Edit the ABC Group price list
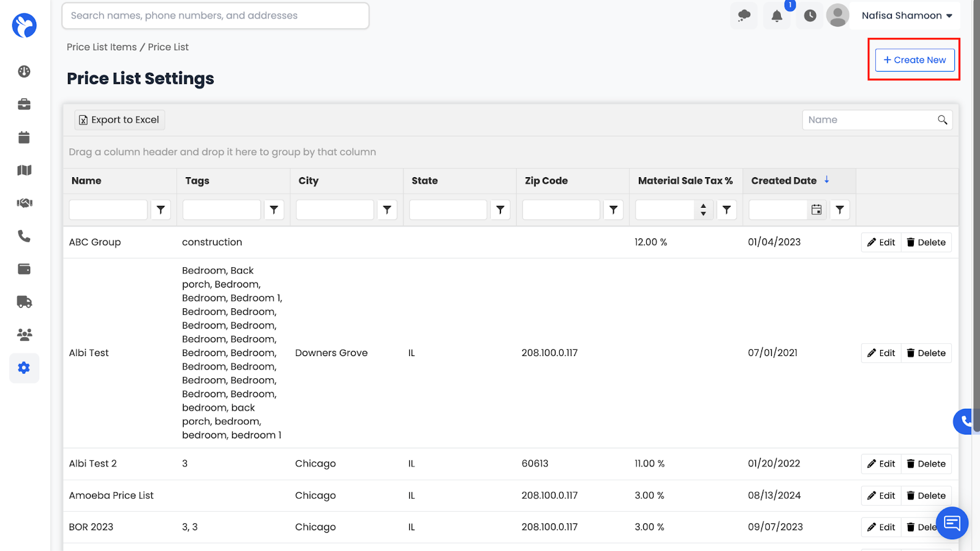 881,243
